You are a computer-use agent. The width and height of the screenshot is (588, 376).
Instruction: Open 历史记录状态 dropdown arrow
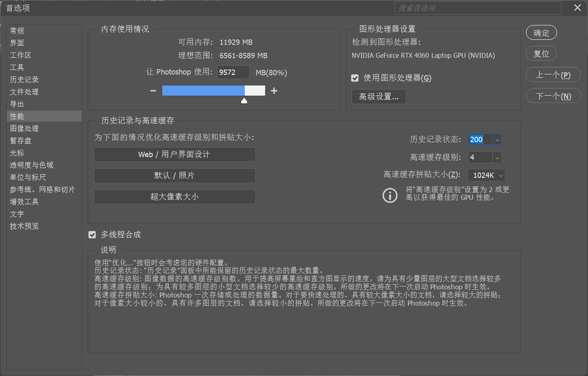(497, 140)
